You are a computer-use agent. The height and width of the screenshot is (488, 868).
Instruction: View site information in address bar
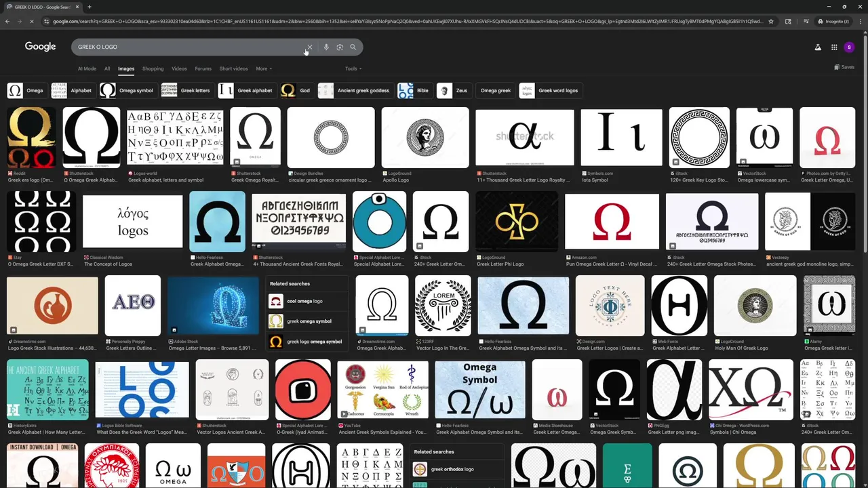coord(47,22)
